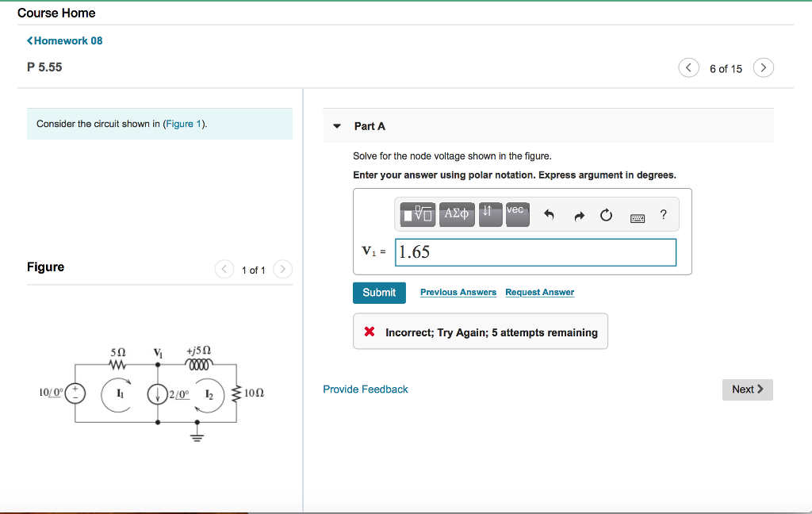This screenshot has height=514, width=812.
Task: Redo the answer edit
Action: pos(579,216)
